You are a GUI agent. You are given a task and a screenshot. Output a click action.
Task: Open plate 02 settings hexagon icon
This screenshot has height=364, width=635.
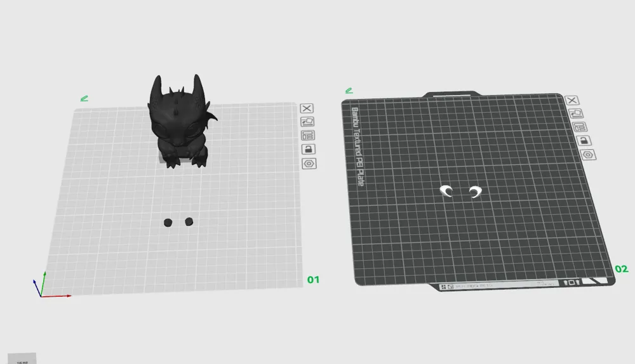(588, 155)
